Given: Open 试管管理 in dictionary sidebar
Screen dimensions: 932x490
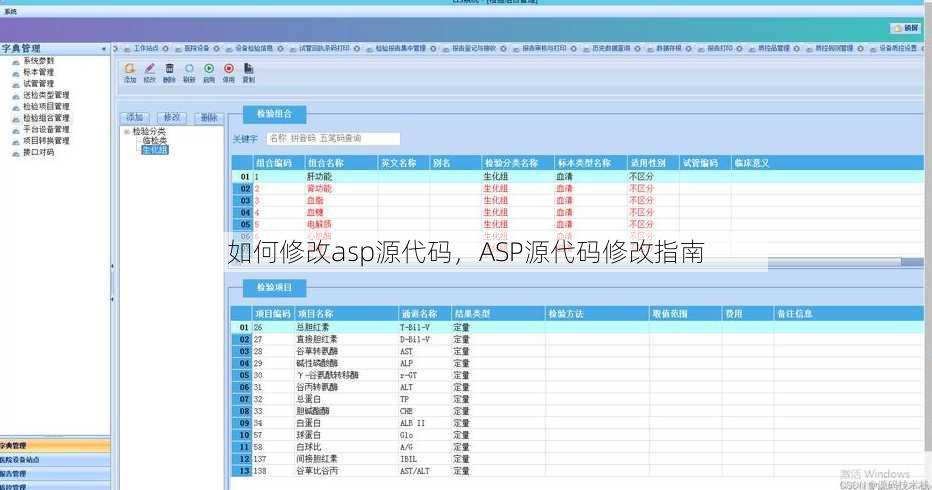Looking at the screenshot, I should [38, 83].
